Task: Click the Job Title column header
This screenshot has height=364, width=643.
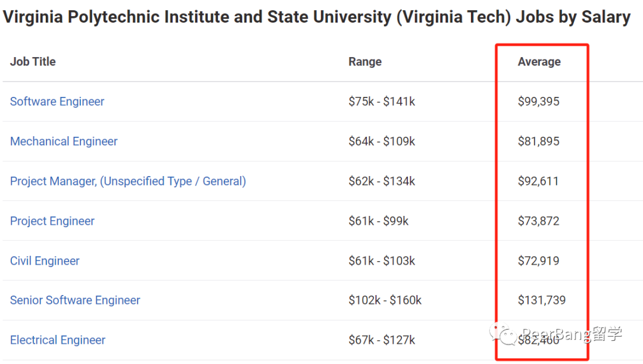Action: coord(33,61)
